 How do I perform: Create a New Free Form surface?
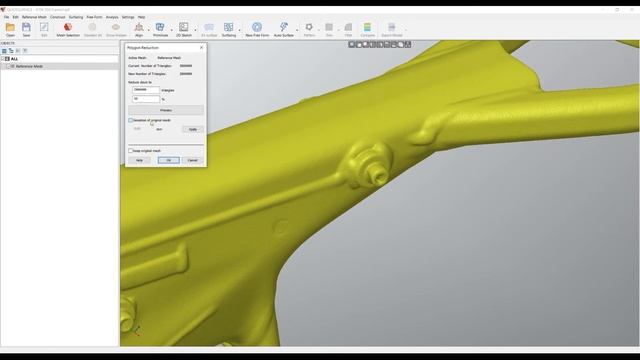click(x=257, y=27)
